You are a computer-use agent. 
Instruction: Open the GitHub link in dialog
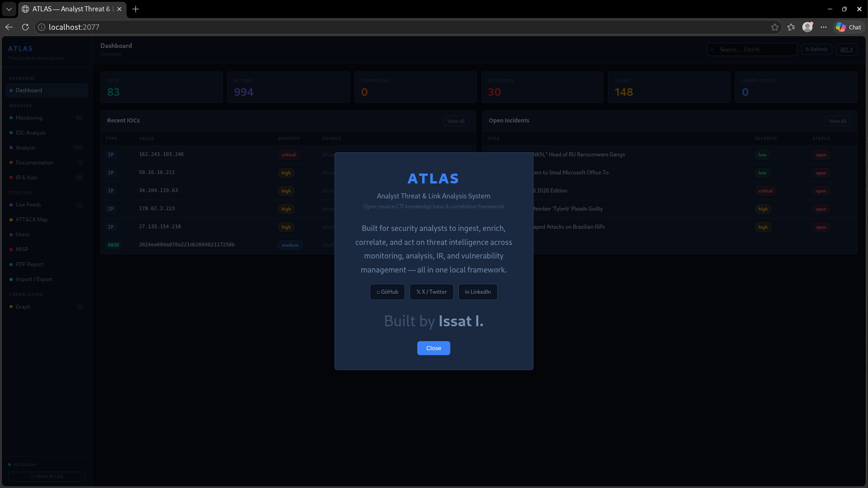pyautogui.click(x=387, y=292)
